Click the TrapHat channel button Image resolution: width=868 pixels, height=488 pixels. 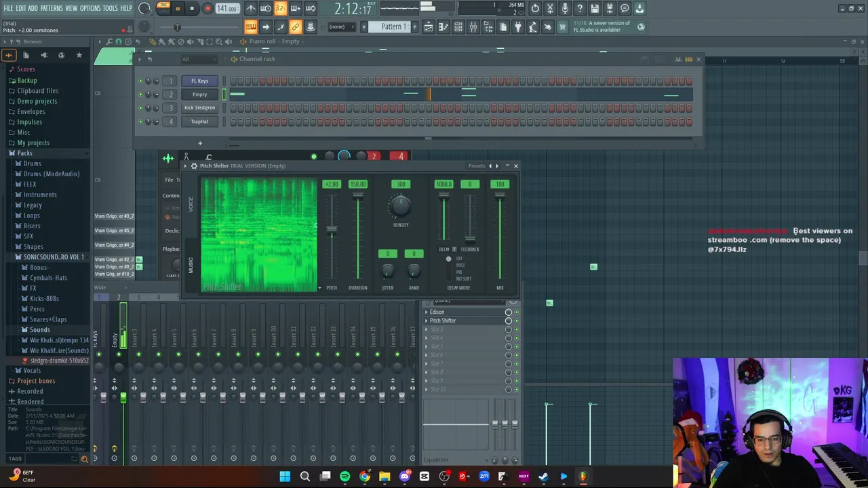199,121
